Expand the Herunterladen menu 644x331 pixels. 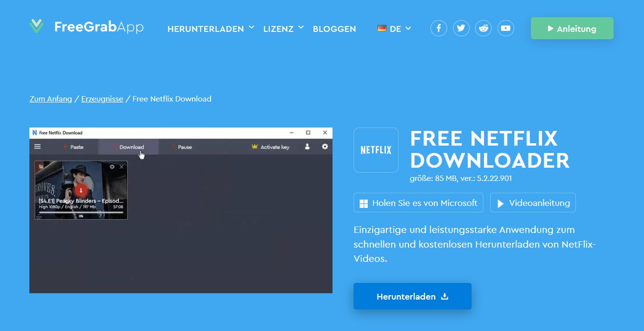click(211, 29)
